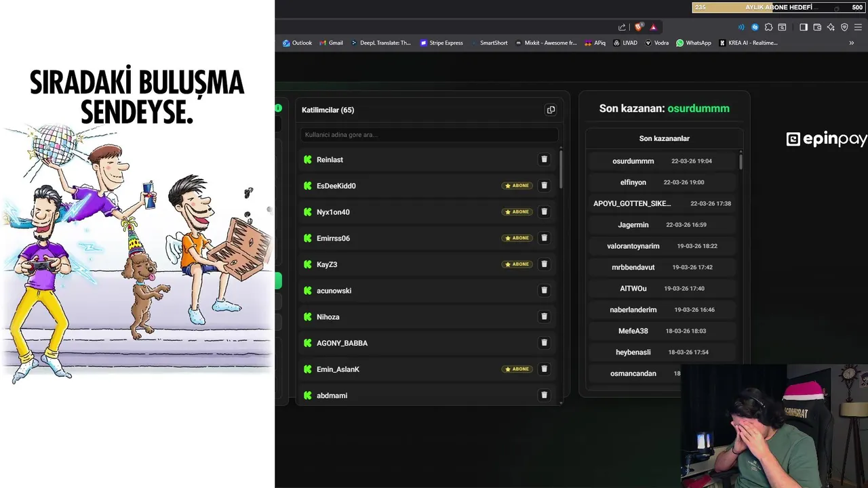Click the blue sound waves extension icon
Image resolution: width=868 pixels, height=488 pixels.
pyautogui.click(x=741, y=27)
